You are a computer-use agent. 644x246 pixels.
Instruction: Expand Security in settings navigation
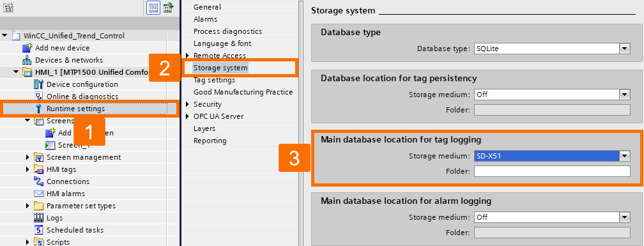click(187, 104)
